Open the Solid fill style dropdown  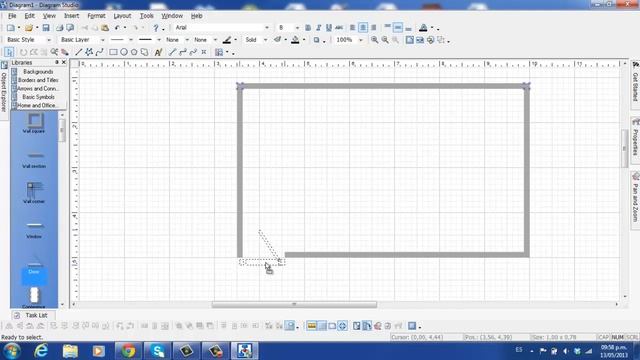[x=265, y=40]
